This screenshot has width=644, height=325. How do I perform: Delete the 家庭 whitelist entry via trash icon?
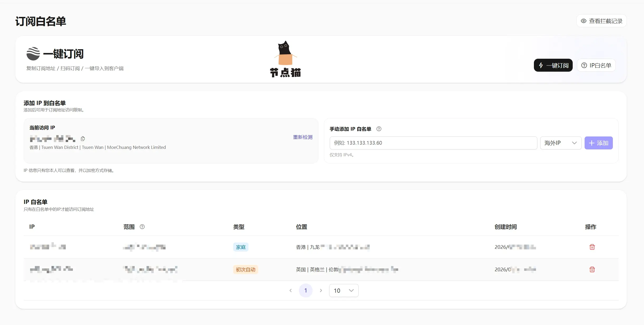[x=592, y=247]
